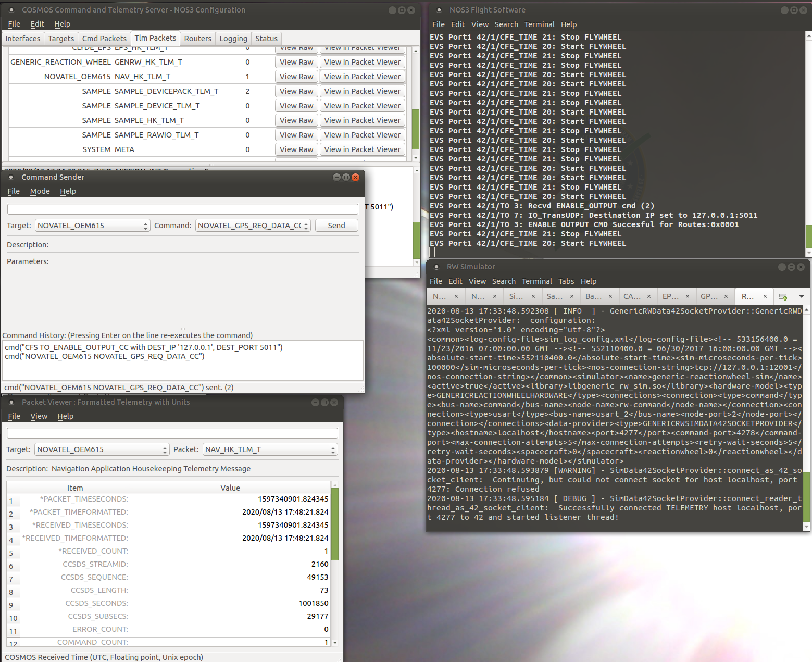Open the Status tab in COSMOS server

(x=266, y=38)
